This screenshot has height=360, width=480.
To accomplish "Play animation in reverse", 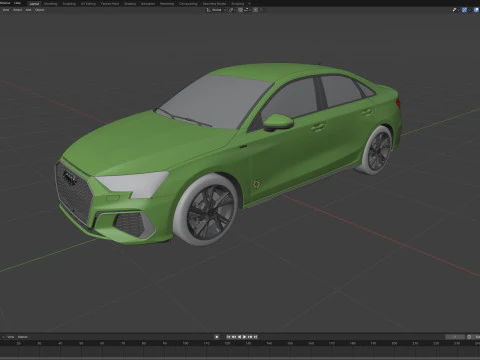I will point(239,337).
